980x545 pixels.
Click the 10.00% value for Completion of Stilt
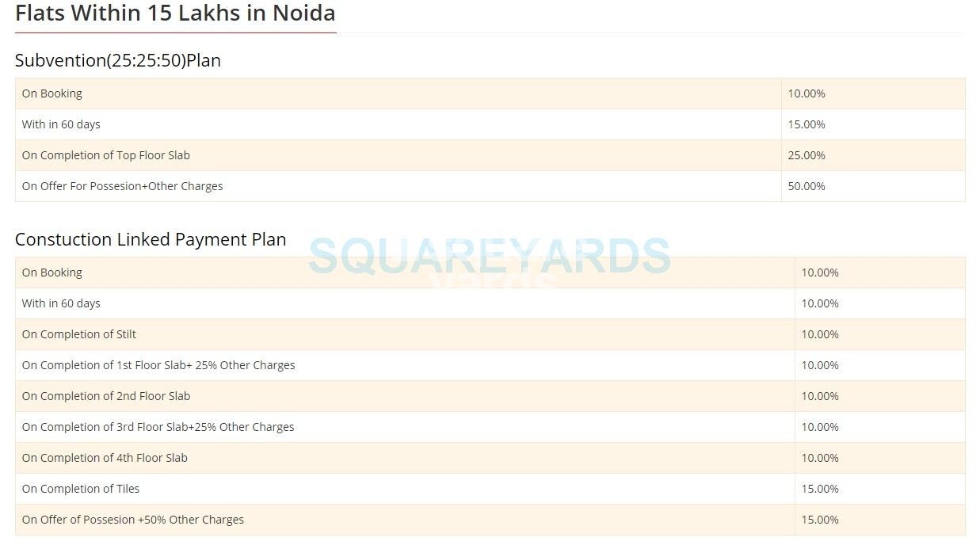click(820, 334)
